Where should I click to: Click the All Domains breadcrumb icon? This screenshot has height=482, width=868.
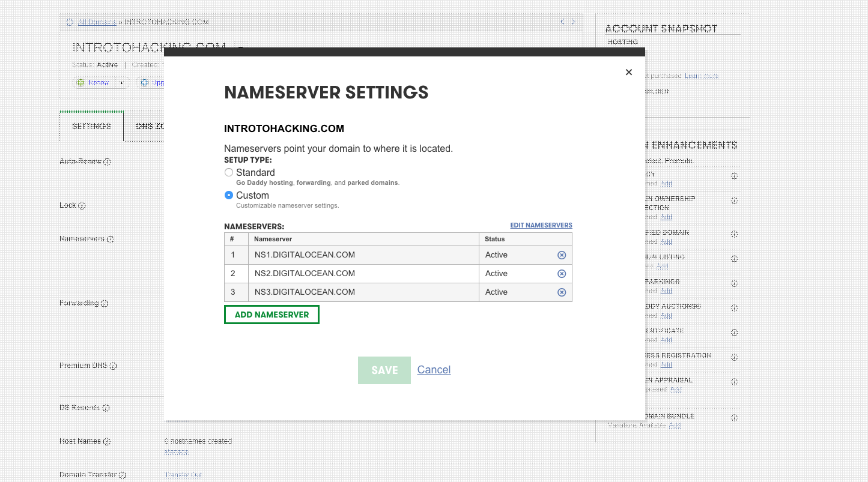click(x=70, y=22)
